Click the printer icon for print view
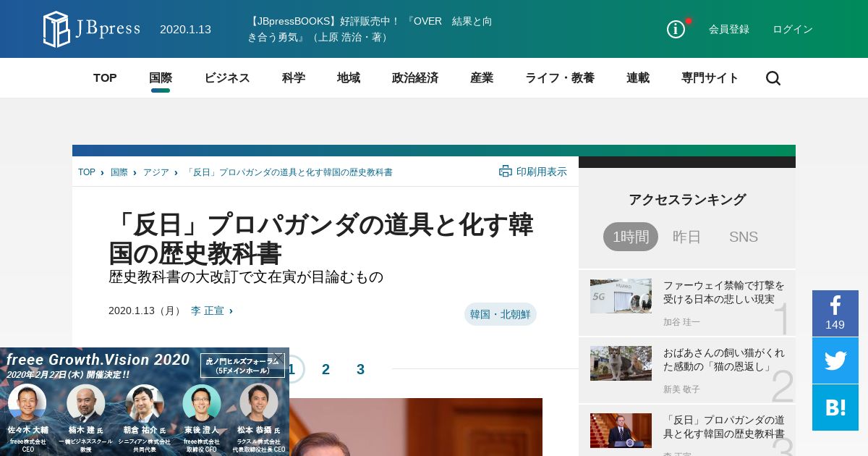This screenshot has height=456, width=868. click(506, 172)
